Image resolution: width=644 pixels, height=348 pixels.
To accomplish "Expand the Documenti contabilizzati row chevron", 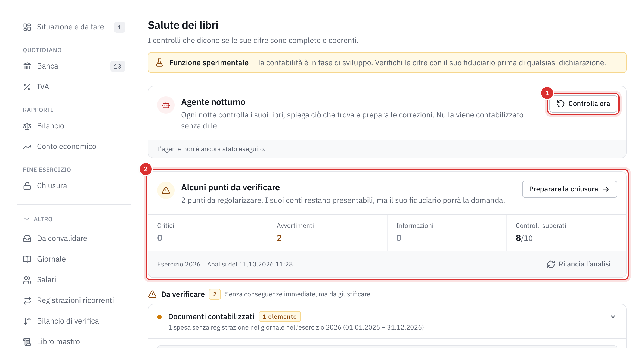I will (x=613, y=316).
